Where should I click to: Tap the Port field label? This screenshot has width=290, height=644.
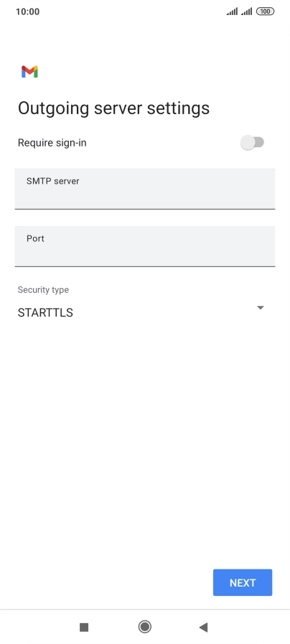[35, 238]
